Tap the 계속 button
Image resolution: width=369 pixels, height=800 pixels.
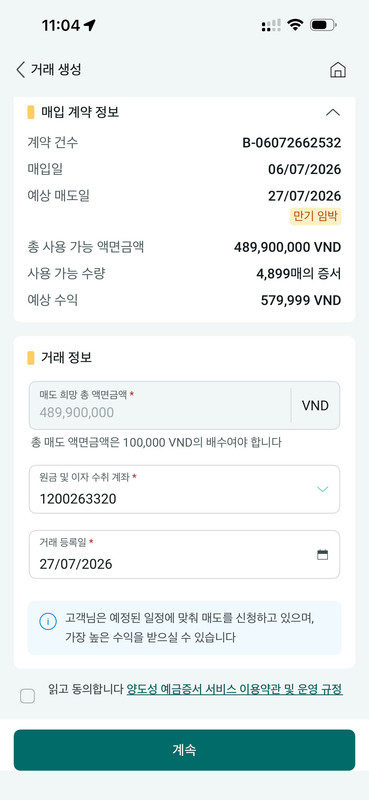(184, 750)
